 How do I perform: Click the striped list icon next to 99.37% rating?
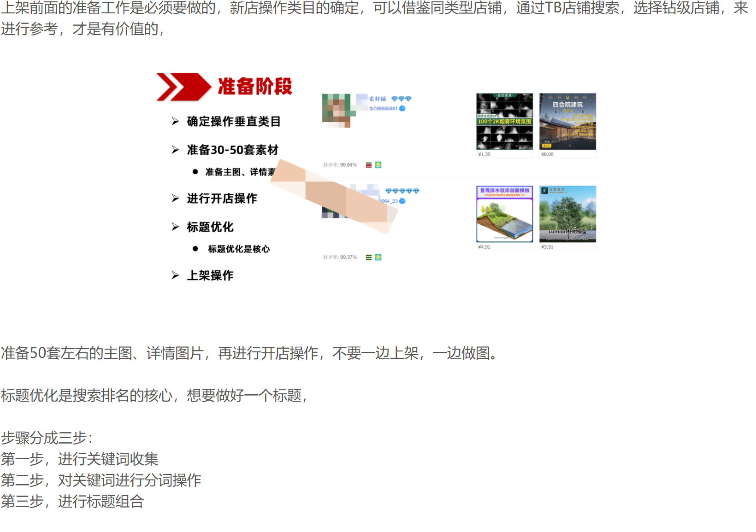click(368, 257)
